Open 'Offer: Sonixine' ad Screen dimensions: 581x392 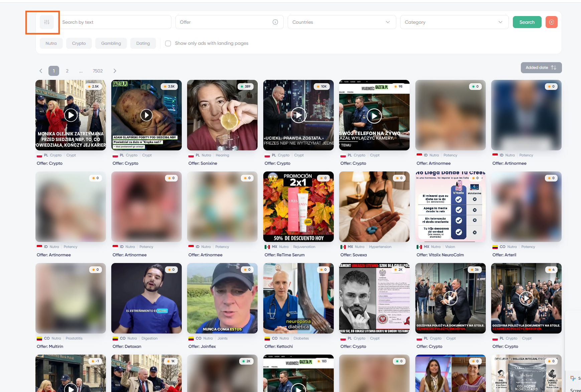(203, 163)
